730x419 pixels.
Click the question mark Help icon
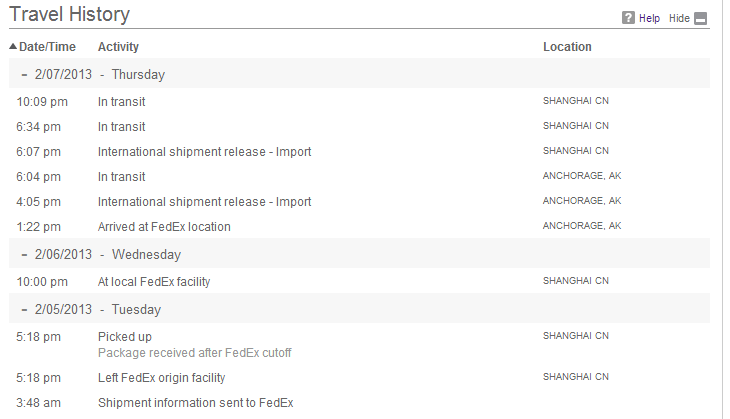click(x=628, y=18)
